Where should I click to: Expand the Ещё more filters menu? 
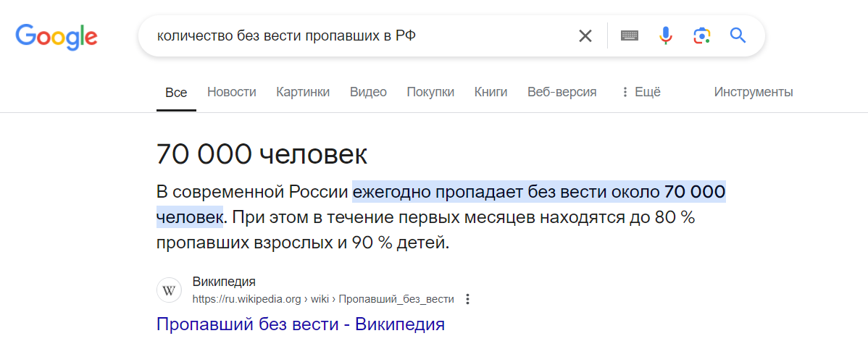point(641,92)
